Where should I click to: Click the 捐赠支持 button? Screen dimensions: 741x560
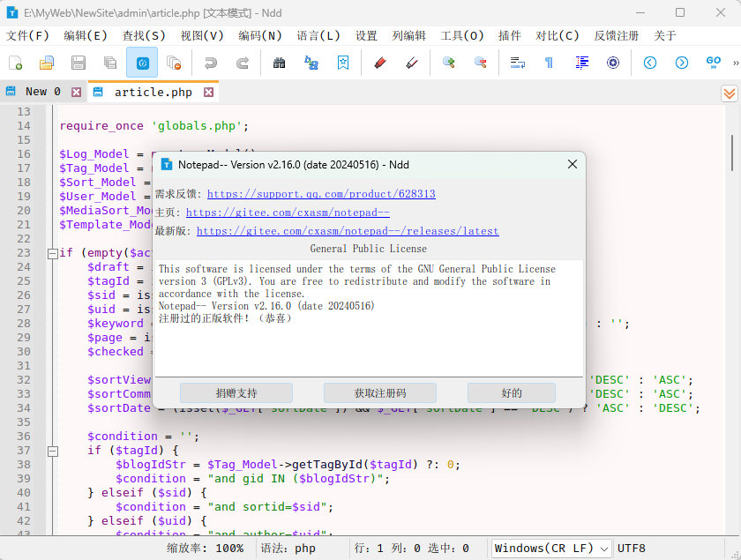click(x=236, y=393)
